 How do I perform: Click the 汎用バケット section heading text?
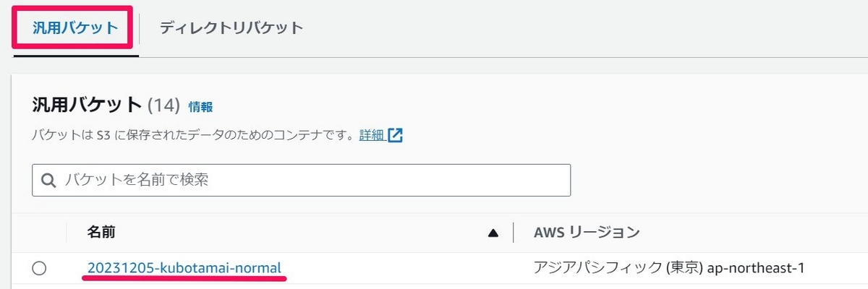(x=87, y=105)
